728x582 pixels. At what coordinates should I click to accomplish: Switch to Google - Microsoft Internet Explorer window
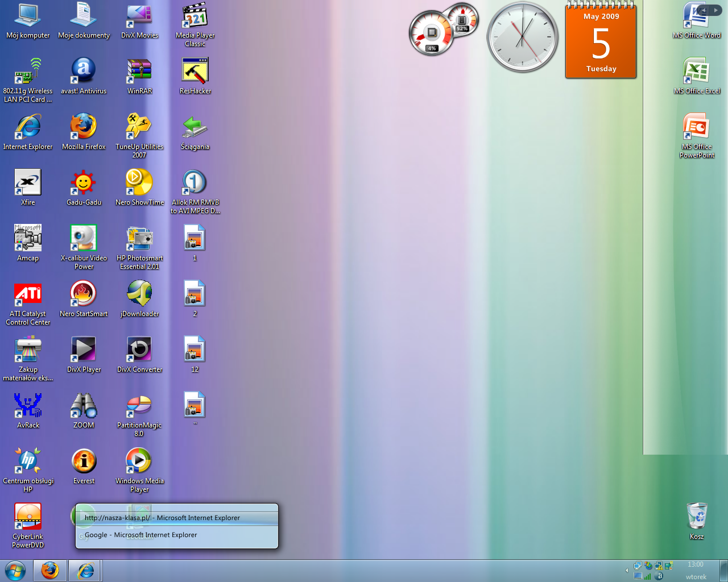(177, 535)
